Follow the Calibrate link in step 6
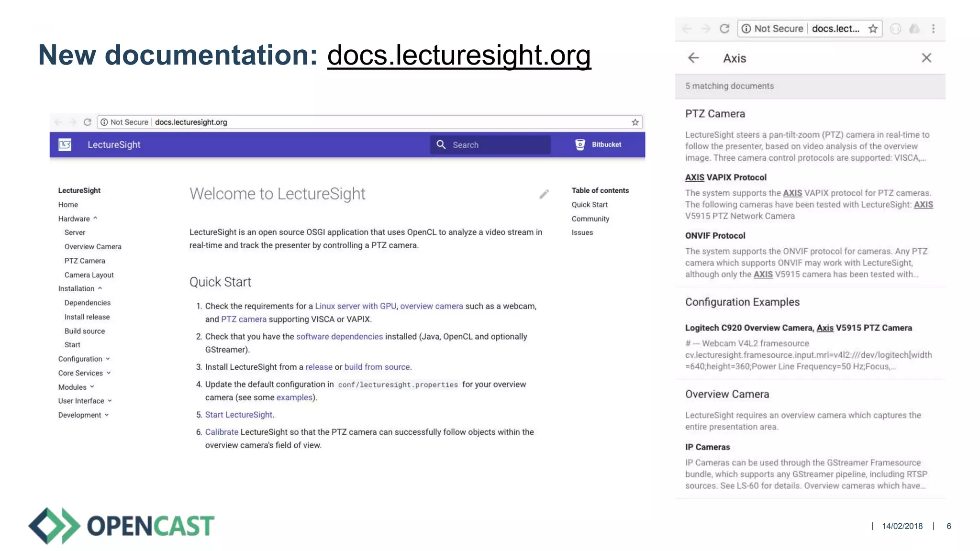Viewport: 980px width, 551px height. click(x=222, y=432)
